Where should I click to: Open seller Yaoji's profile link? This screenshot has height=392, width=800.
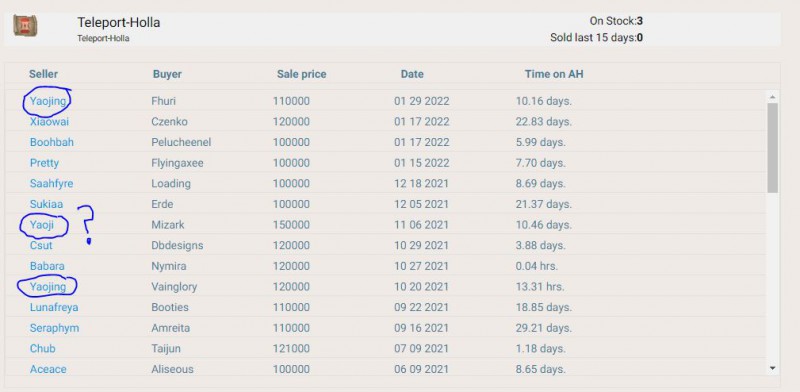point(41,225)
